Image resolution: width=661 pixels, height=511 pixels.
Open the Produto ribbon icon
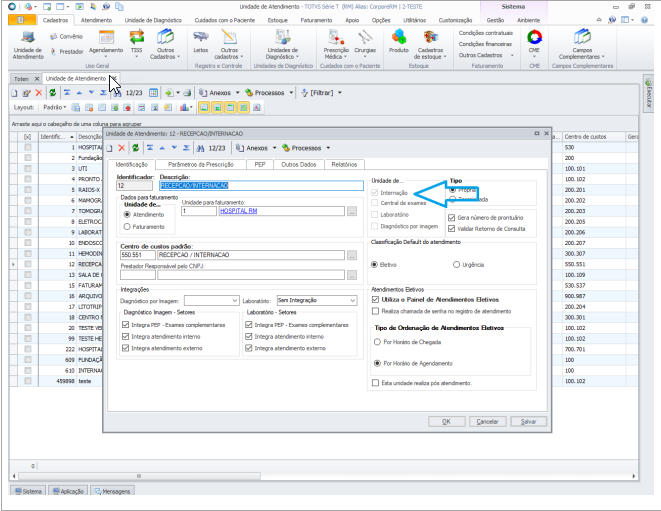(399, 42)
